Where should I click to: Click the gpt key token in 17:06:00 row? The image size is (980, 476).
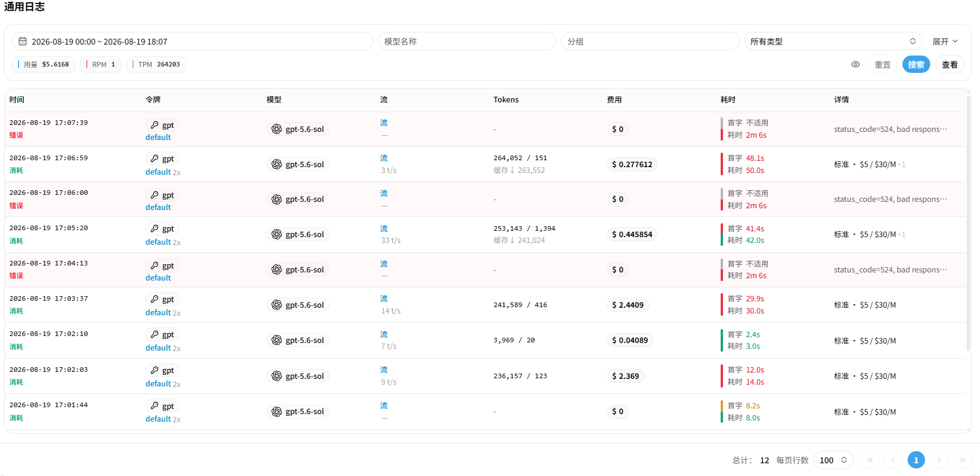tap(162, 195)
